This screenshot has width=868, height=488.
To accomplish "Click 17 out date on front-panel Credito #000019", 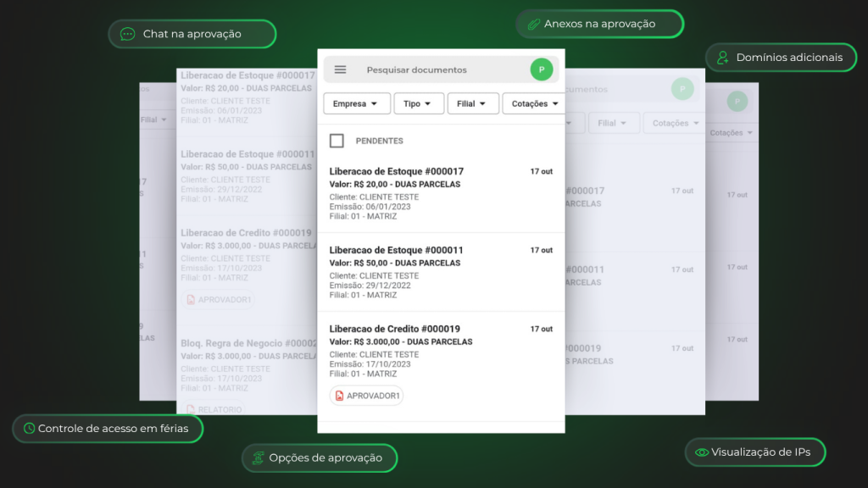I will [542, 329].
